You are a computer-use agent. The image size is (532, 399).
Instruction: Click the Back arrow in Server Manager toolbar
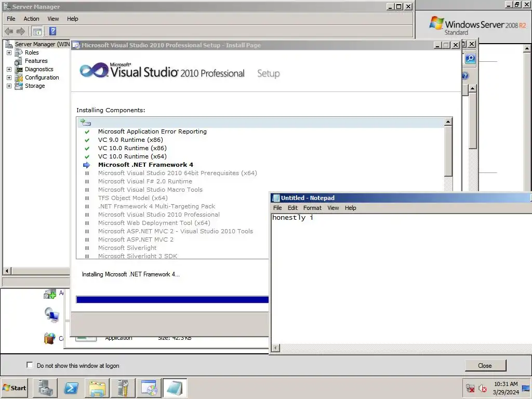[9, 32]
